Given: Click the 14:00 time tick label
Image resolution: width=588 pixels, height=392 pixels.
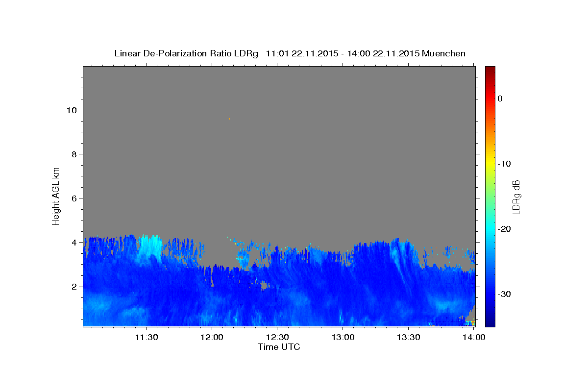Looking at the screenshot, I should 474,337.
